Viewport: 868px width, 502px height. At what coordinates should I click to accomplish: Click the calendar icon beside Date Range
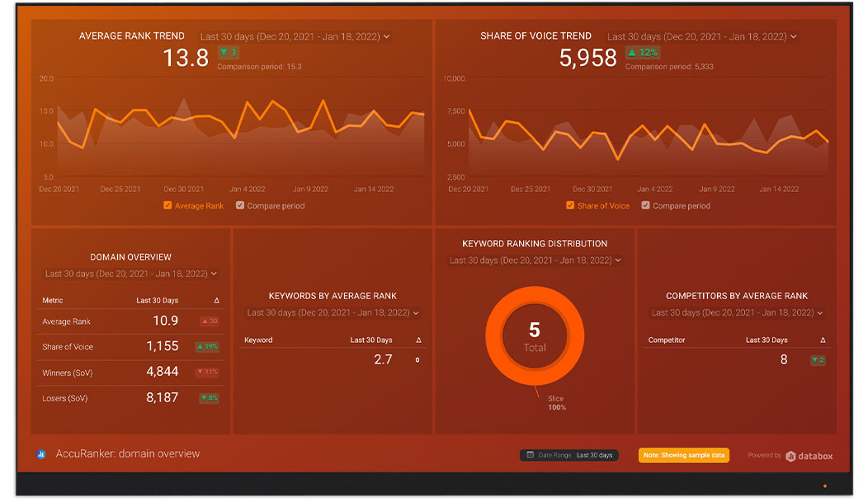pos(530,455)
